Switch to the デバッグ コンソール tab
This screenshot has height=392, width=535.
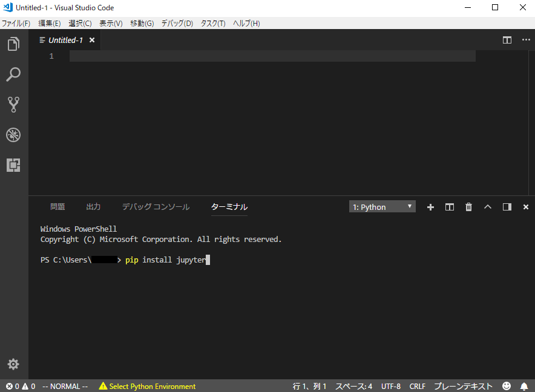156,206
